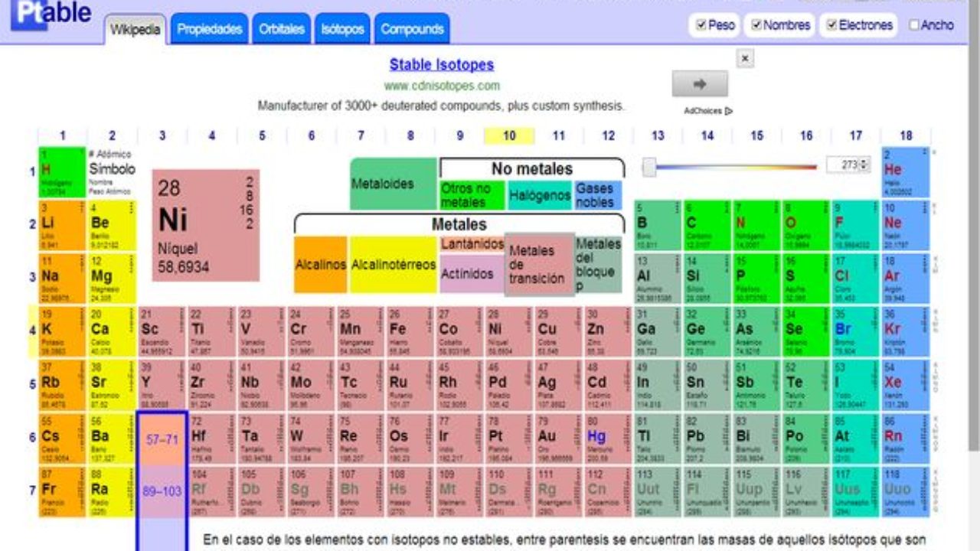Click the ad arrow button
The image size is (980, 551).
point(700,83)
